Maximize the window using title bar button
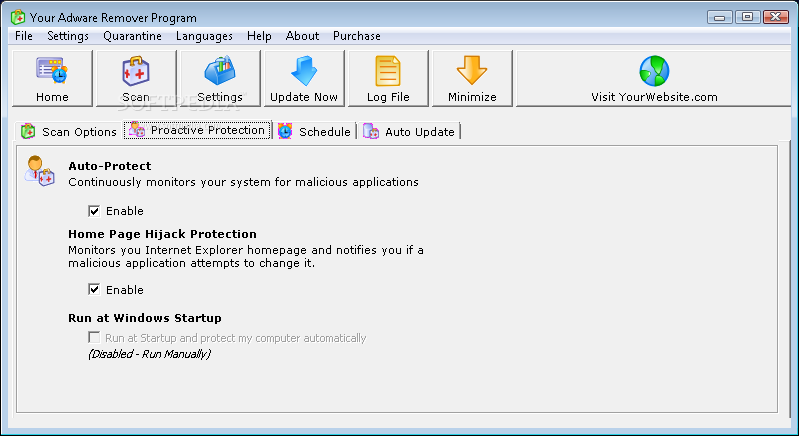 748,17
